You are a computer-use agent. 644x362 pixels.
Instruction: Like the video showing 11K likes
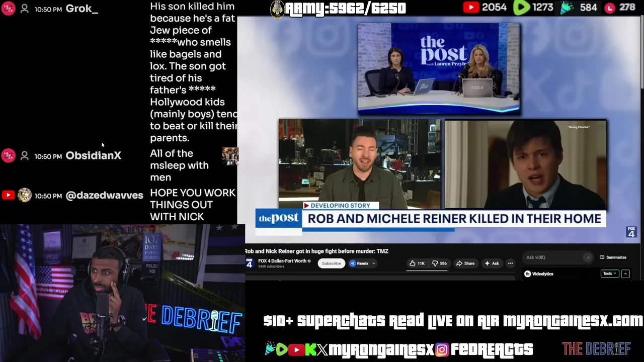[x=417, y=263]
